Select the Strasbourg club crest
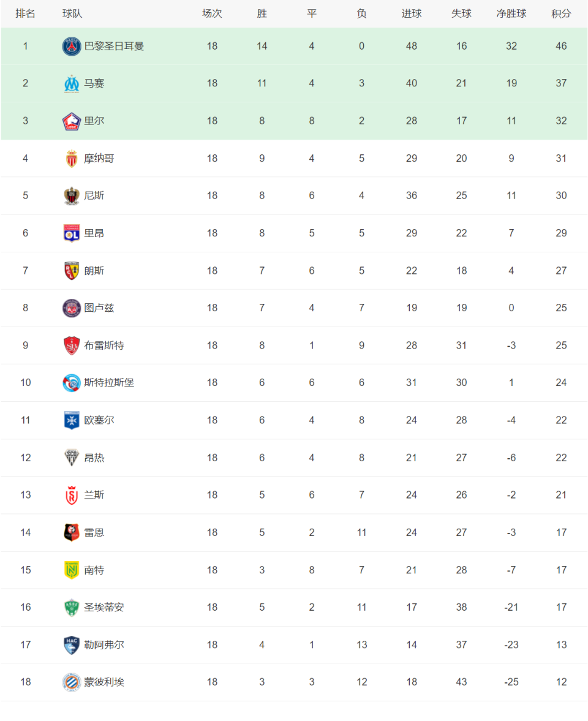The height and width of the screenshot is (721, 588). tap(71, 383)
